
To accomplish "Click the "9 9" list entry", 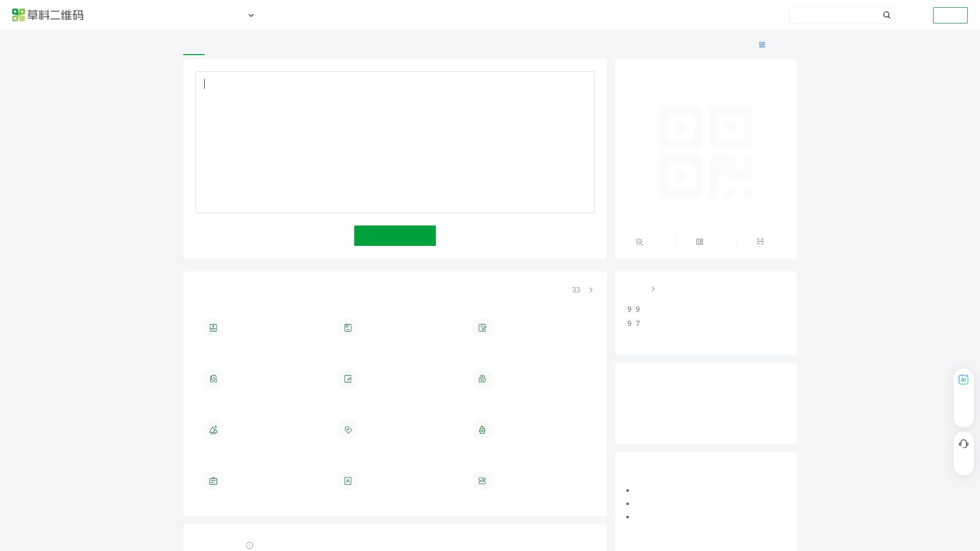I will (x=633, y=309).
